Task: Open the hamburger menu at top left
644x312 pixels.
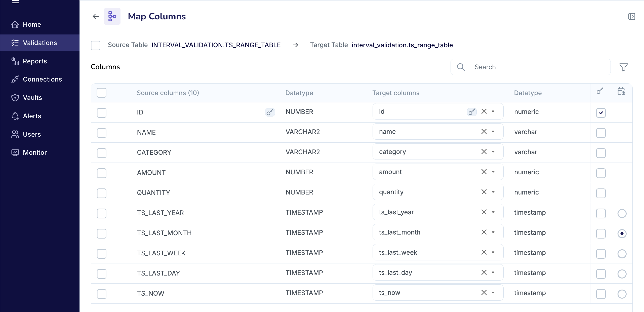Action: 15,2
